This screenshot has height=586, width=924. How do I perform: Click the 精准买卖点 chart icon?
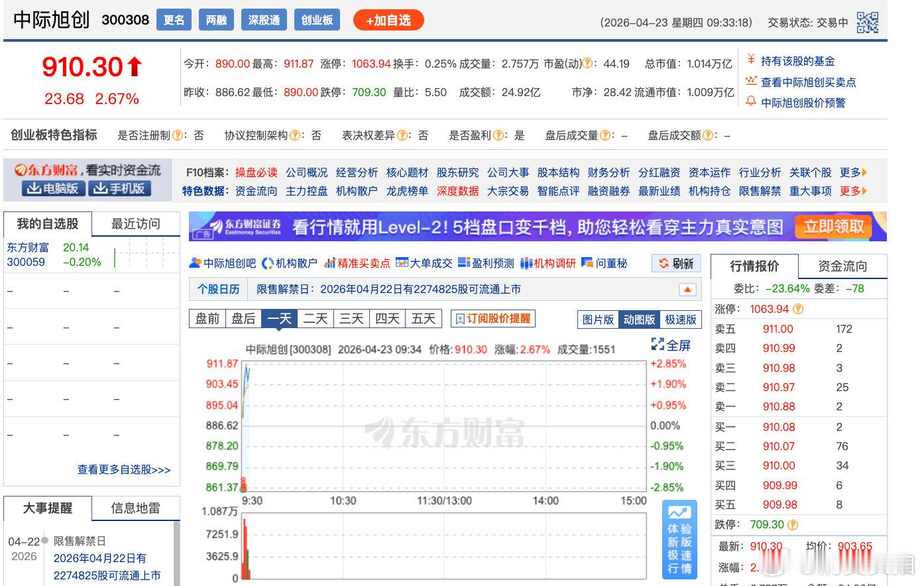pos(329,263)
